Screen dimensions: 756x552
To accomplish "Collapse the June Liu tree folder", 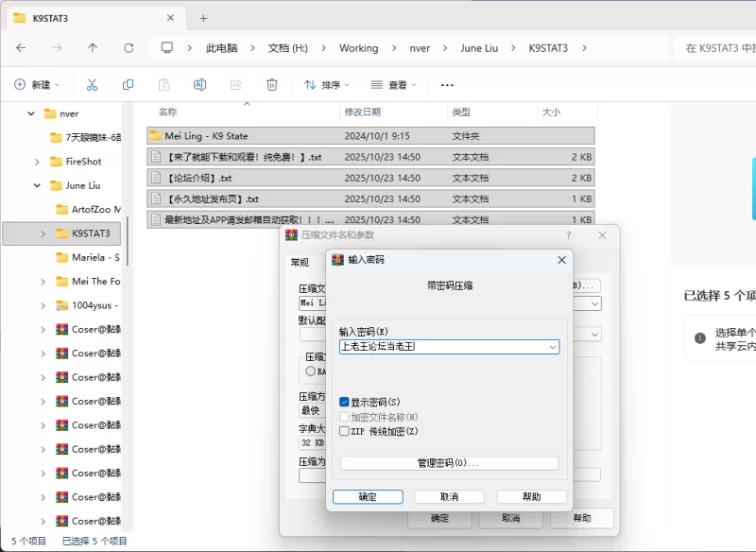I will tap(38, 185).
